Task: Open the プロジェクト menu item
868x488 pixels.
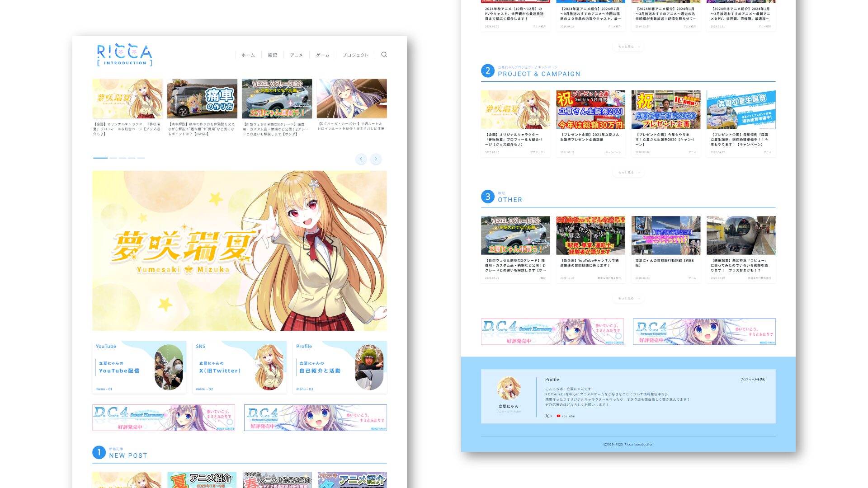Action: [x=355, y=55]
